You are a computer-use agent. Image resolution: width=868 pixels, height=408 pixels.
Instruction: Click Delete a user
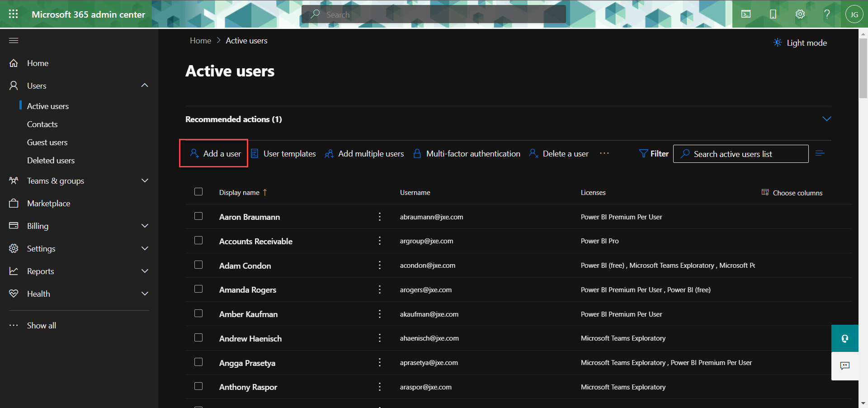[559, 154]
